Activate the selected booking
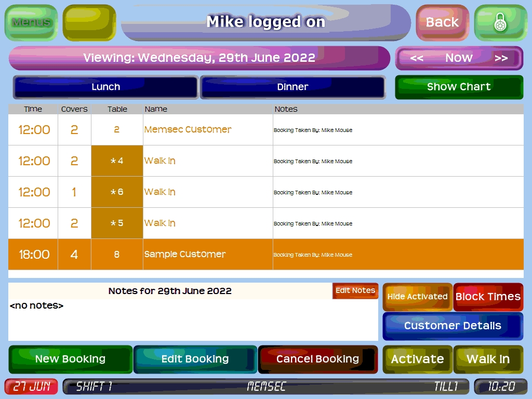This screenshot has width=532, height=399. point(417,359)
